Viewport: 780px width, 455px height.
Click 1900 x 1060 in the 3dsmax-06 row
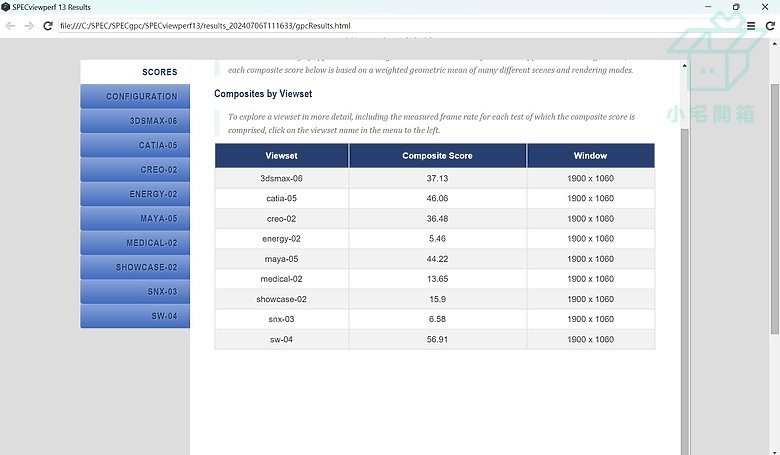tap(590, 178)
